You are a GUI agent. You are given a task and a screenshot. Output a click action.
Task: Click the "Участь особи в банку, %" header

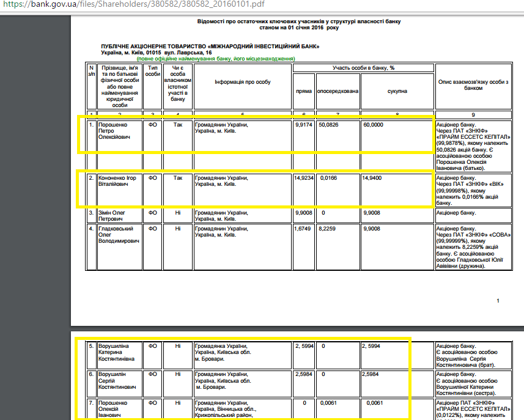(x=363, y=68)
